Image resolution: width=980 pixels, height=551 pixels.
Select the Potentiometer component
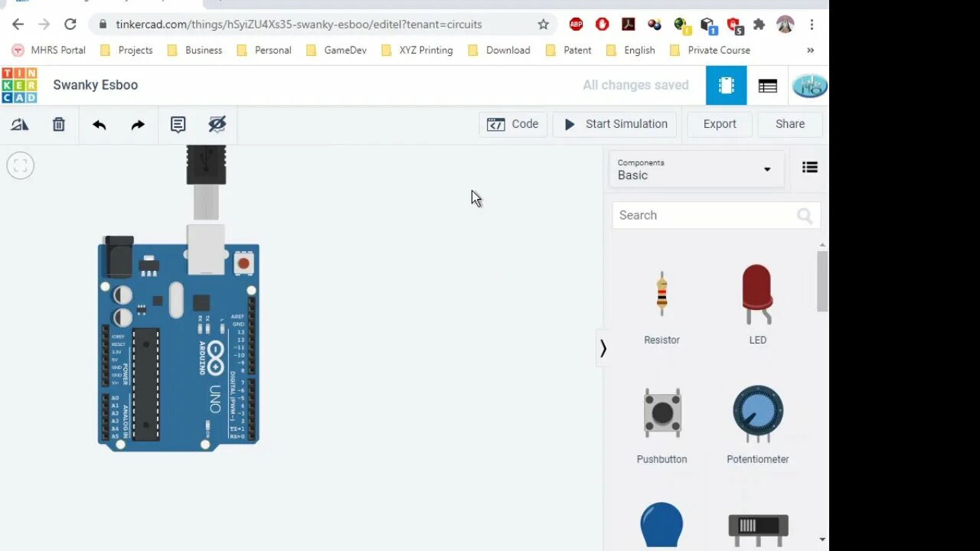pyautogui.click(x=758, y=425)
